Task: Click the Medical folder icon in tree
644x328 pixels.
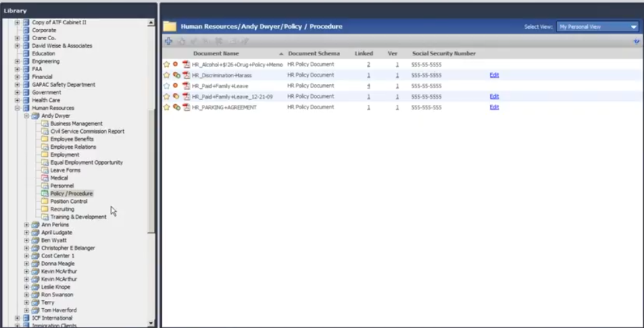Action: [x=45, y=178]
